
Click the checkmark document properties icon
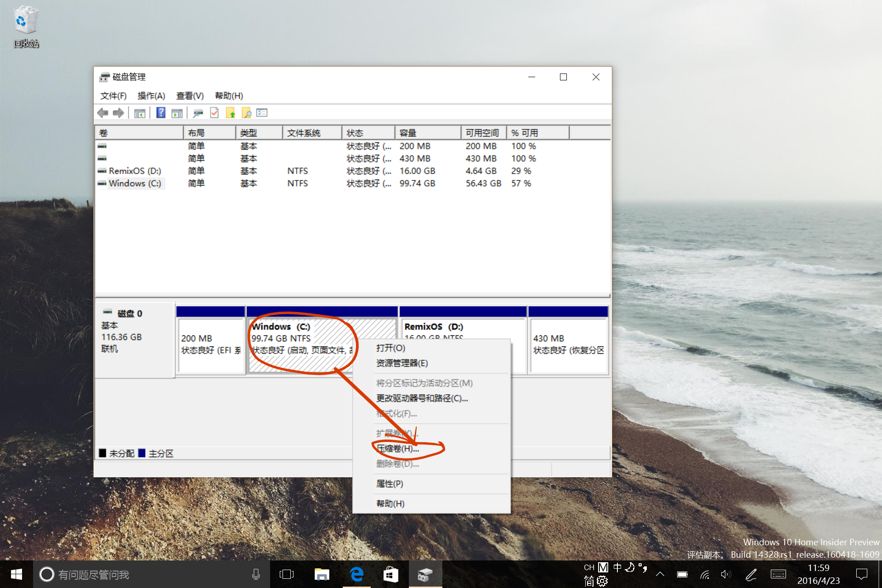tap(214, 113)
